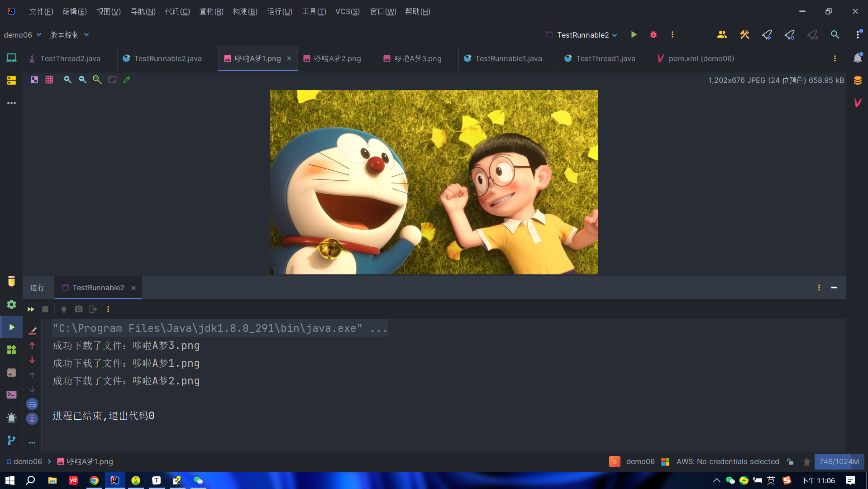Viewport: 868px width, 489px height.
Task: Click AWS: No credentials selected
Action: click(728, 461)
